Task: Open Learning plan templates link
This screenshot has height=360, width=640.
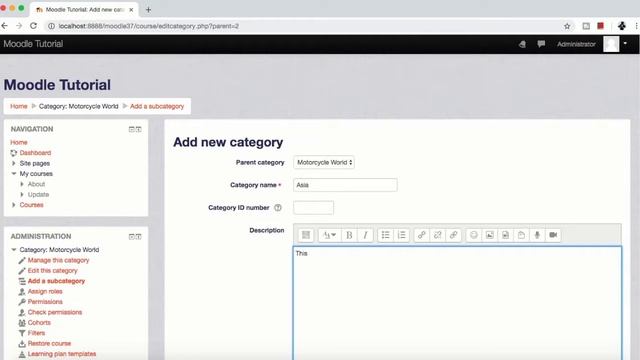Action: [x=62, y=354]
